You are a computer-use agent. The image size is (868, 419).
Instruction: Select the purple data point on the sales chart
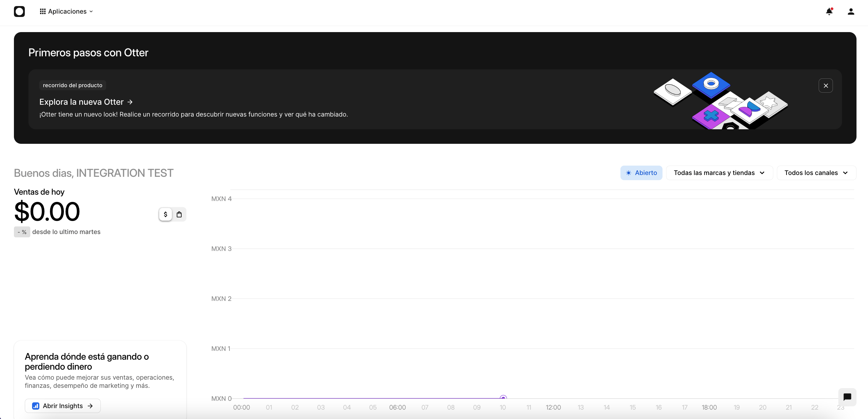[503, 397]
